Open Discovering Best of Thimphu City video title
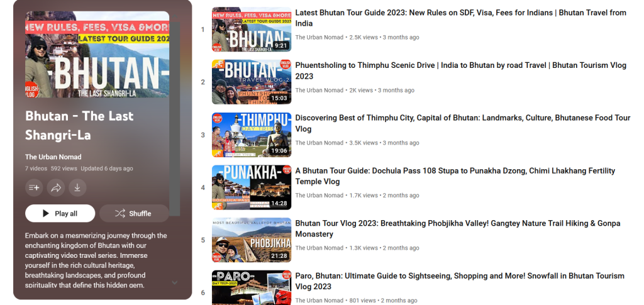 [x=462, y=123]
